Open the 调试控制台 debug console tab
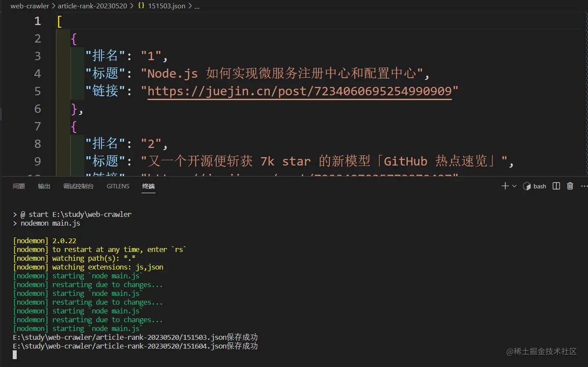This screenshot has height=367, width=588. click(x=78, y=186)
